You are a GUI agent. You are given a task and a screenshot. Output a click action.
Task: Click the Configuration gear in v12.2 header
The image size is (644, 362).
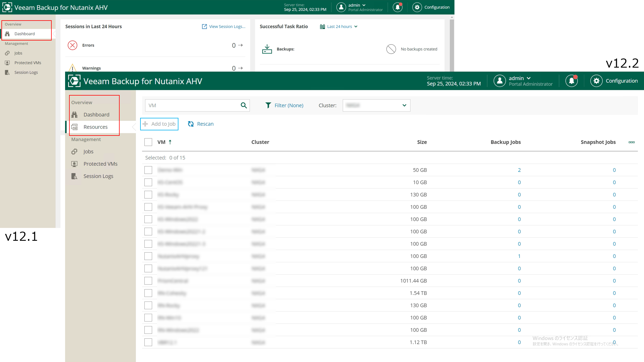[x=596, y=81]
